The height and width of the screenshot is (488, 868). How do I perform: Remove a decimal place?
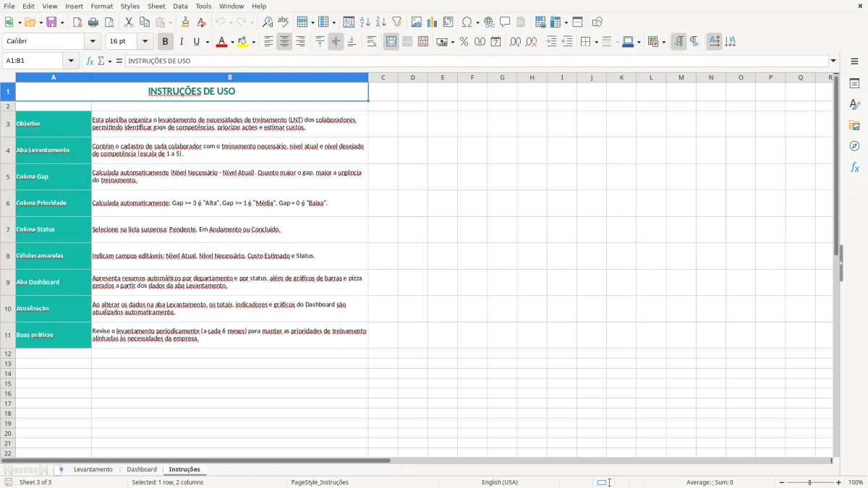532,42
